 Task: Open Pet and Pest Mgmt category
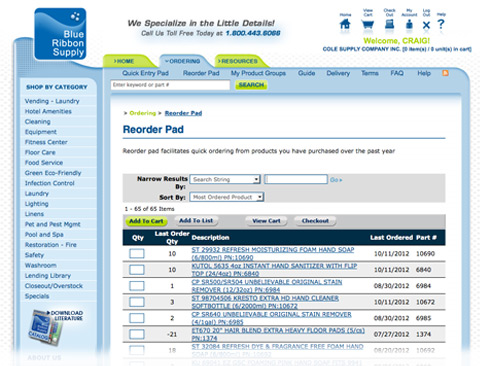coord(52,224)
